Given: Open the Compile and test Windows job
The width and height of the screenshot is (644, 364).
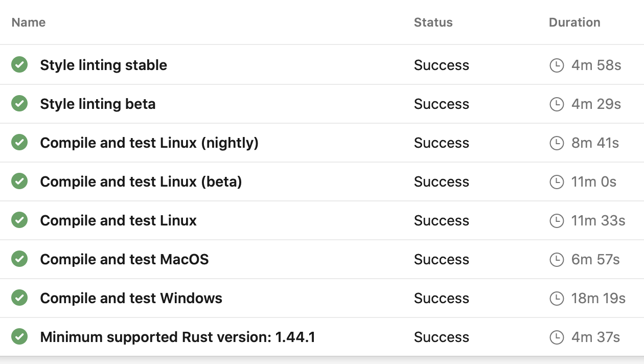Looking at the screenshot, I should [131, 299].
